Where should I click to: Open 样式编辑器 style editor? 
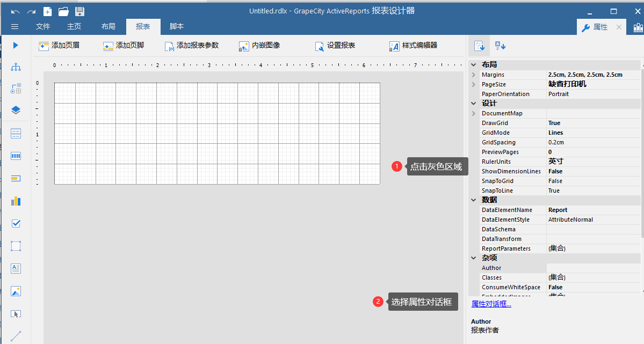(x=413, y=46)
